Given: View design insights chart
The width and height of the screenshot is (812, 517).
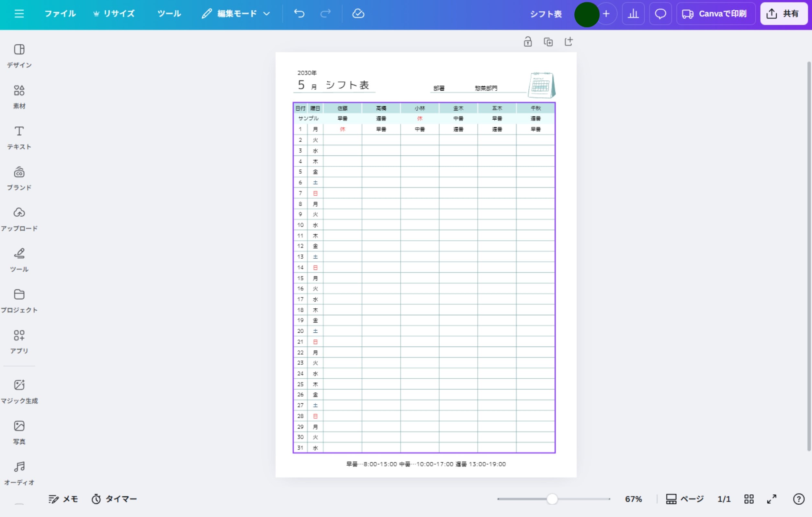Looking at the screenshot, I should coord(633,14).
